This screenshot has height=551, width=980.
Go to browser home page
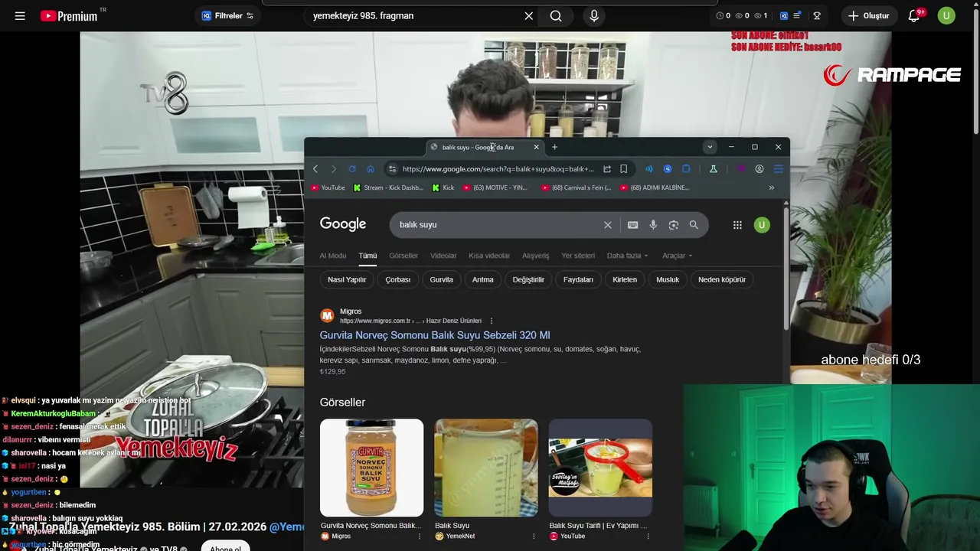pyautogui.click(x=371, y=169)
